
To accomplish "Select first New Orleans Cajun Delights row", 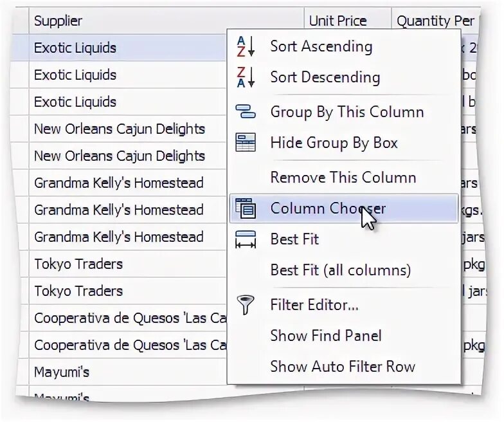I will pyautogui.click(x=119, y=129).
